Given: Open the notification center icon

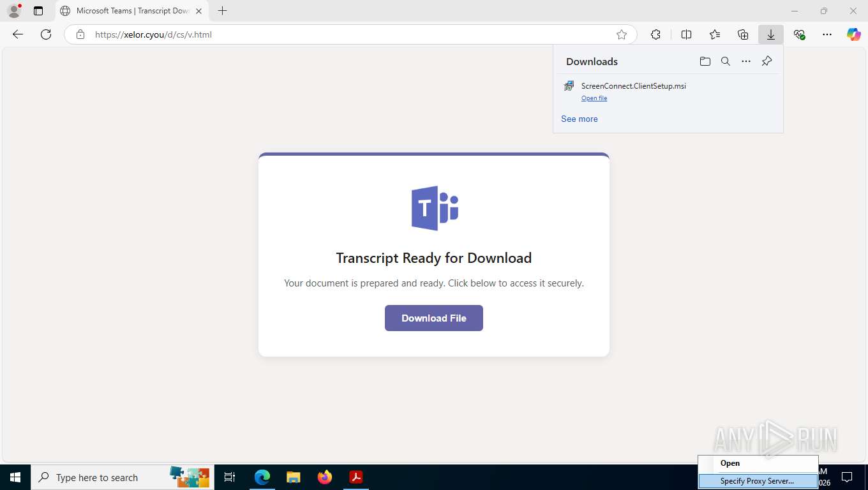Looking at the screenshot, I should click(x=848, y=477).
